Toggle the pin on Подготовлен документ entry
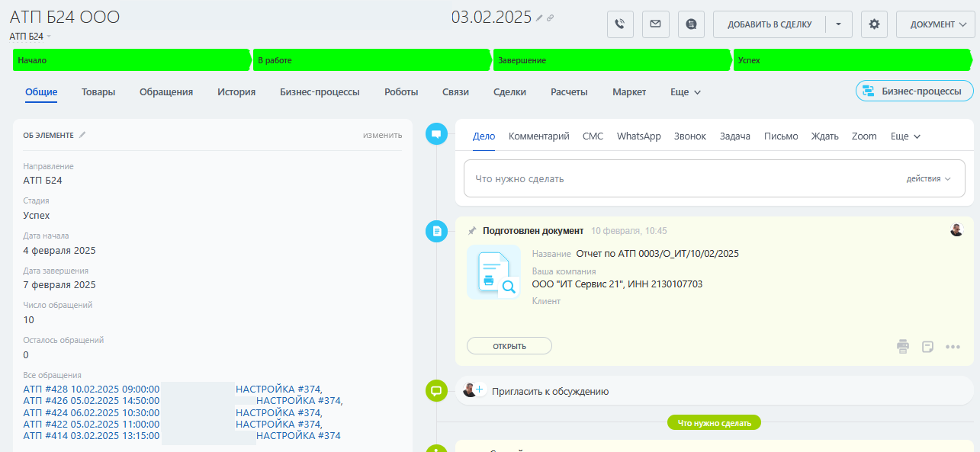Image resolution: width=980 pixels, height=452 pixels. (x=472, y=230)
